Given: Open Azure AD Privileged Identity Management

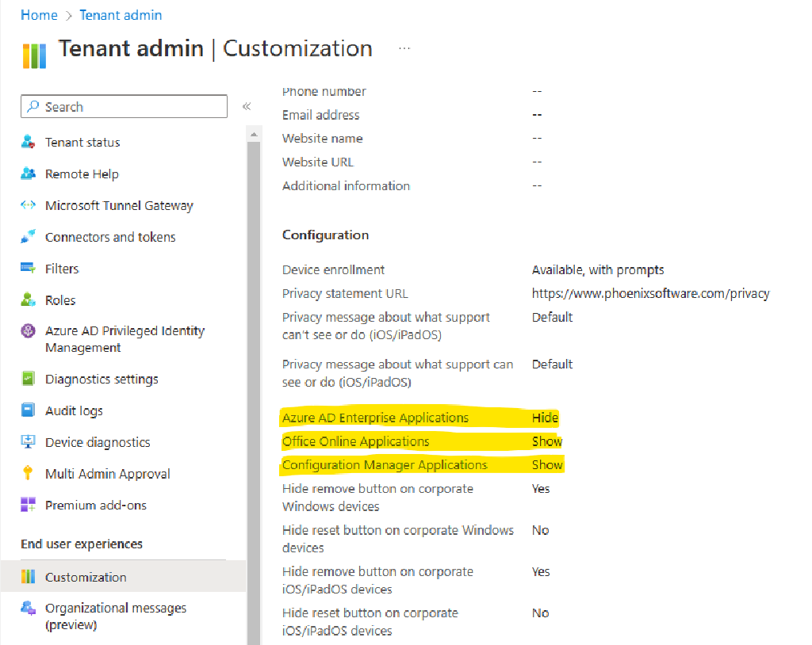Looking at the screenshot, I should click(x=124, y=339).
